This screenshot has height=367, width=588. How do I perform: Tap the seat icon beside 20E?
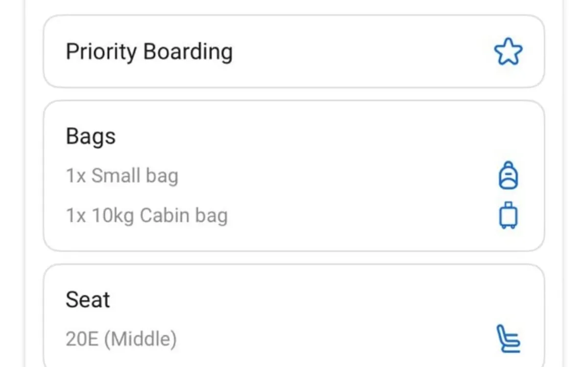508,339
